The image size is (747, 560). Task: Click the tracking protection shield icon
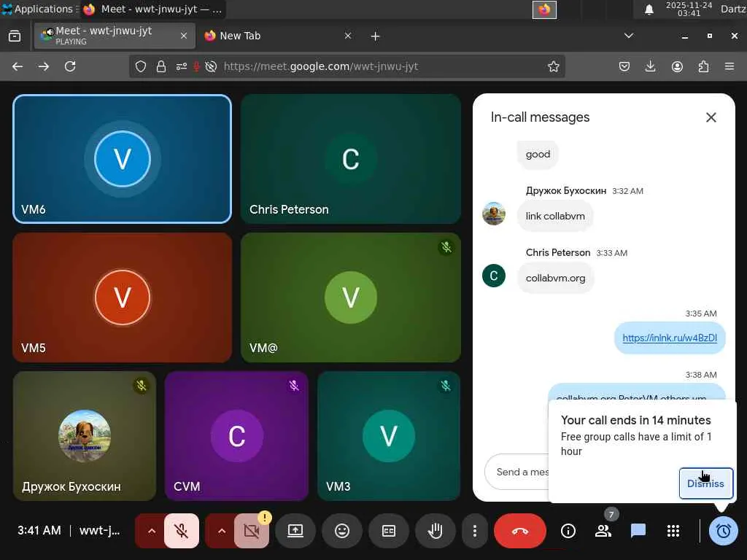click(x=141, y=66)
